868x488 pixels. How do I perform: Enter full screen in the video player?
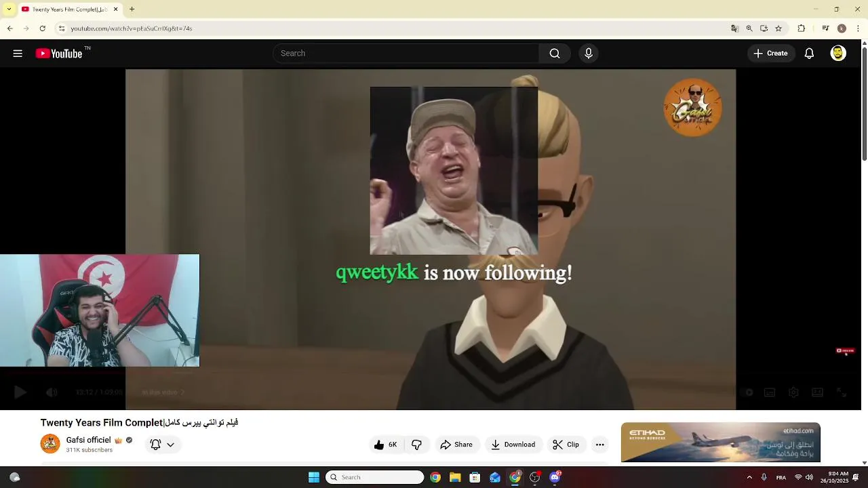click(841, 392)
